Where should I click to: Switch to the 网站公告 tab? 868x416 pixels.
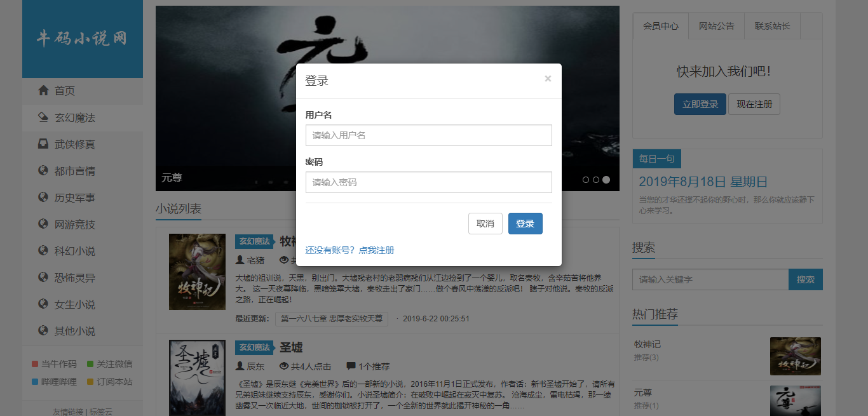tap(716, 26)
